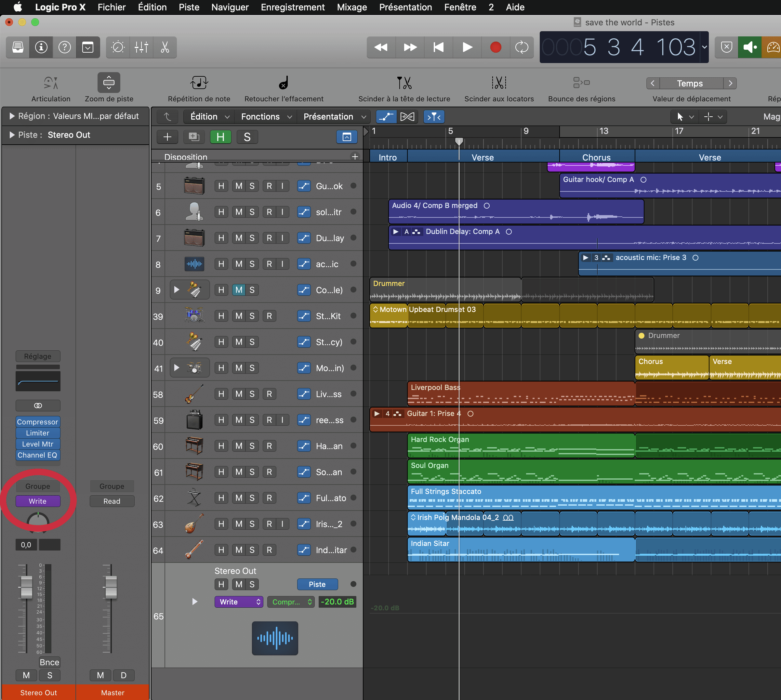Click Répétition de note icon
This screenshot has width=781, height=700.
[199, 83]
